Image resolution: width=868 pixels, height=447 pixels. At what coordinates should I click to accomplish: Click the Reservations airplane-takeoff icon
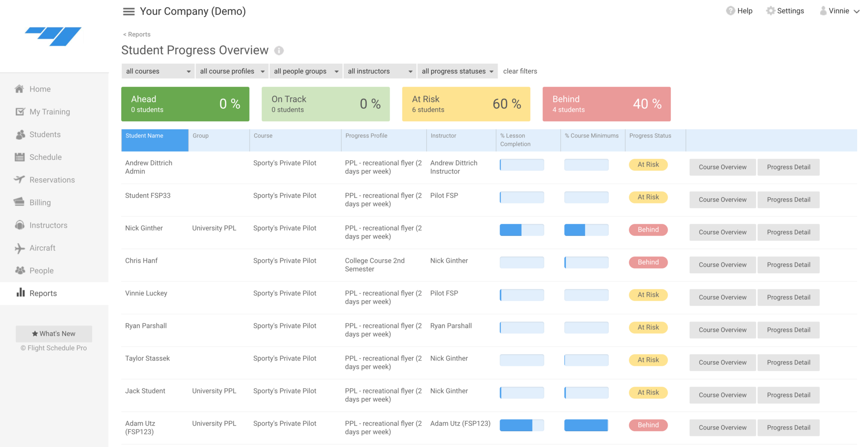20,180
